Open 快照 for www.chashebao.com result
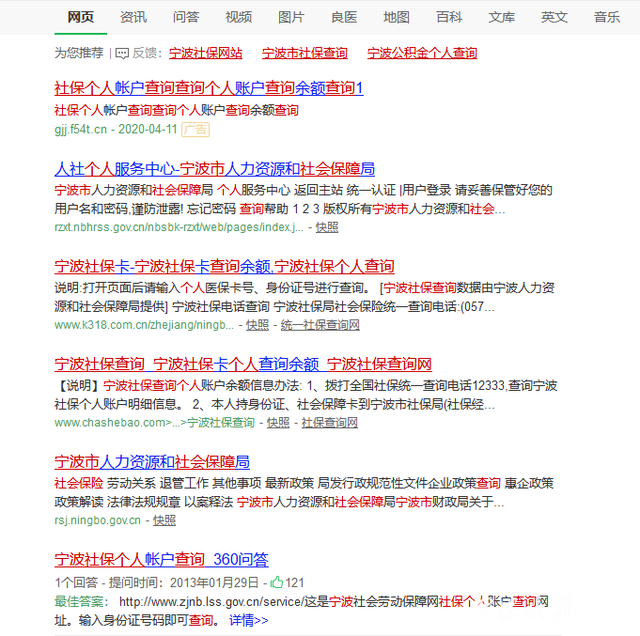640x636 pixels. click(278, 423)
